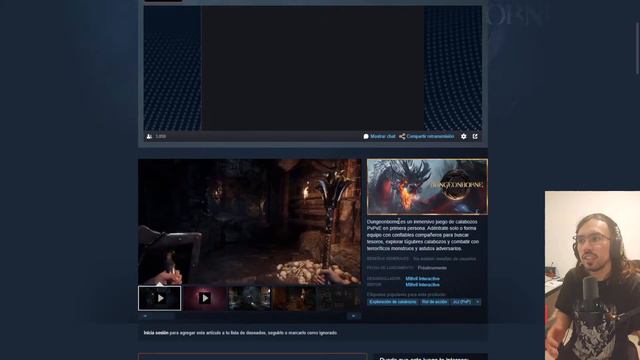The image size is (640, 360).
Task: Pop out the broadcast in a new window
Action: coord(475,136)
